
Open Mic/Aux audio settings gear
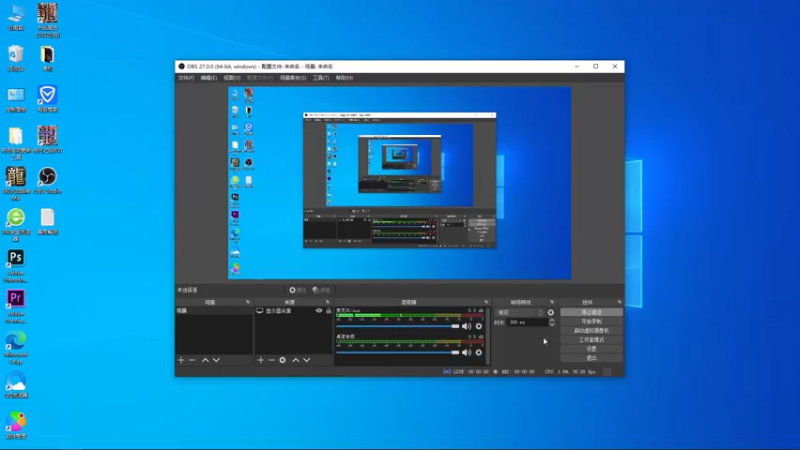click(479, 326)
